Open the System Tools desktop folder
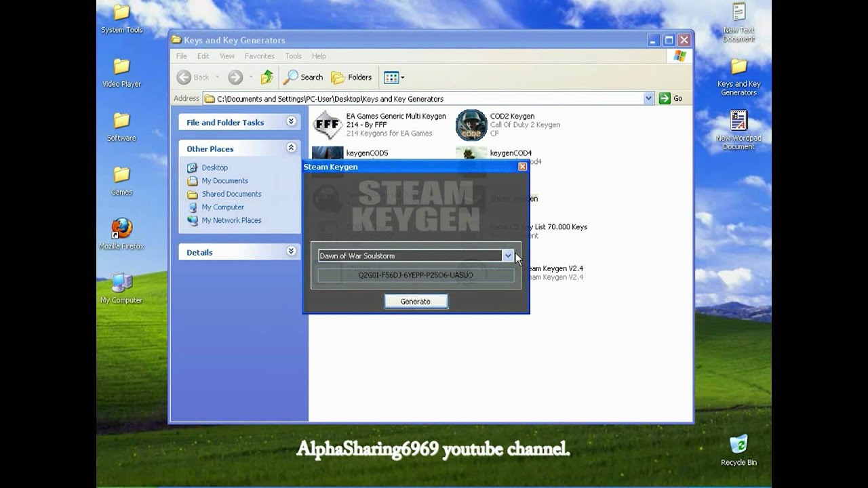The image size is (868, 488). click(121, 18)
